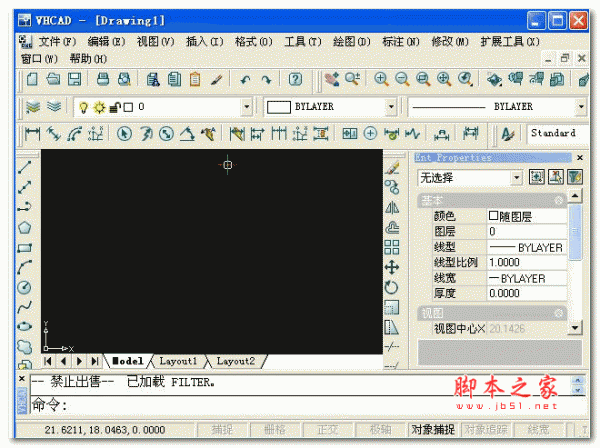Open the 无选择 selection dropdown
The image size is (600, 448).
click(x=517, y=178)
